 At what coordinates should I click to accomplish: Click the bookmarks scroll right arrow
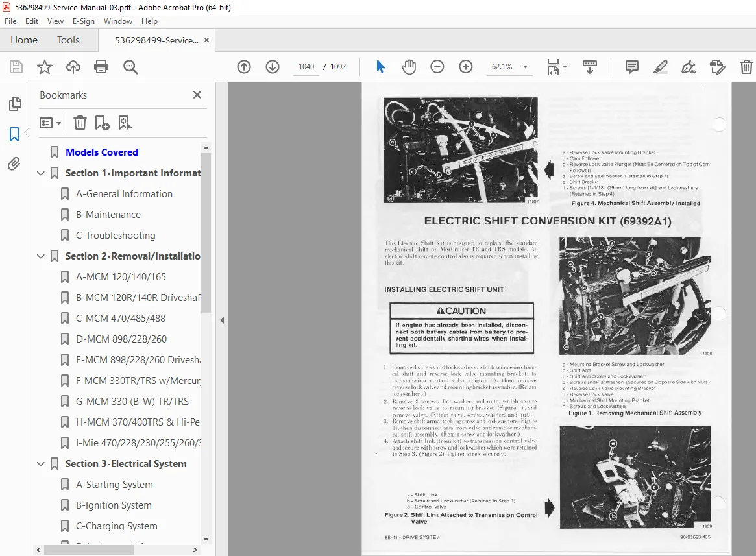195,550
